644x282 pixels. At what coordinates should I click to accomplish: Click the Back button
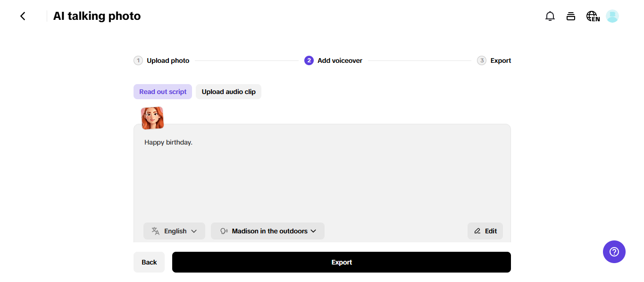pyautogui.click(x=149, y=262)
